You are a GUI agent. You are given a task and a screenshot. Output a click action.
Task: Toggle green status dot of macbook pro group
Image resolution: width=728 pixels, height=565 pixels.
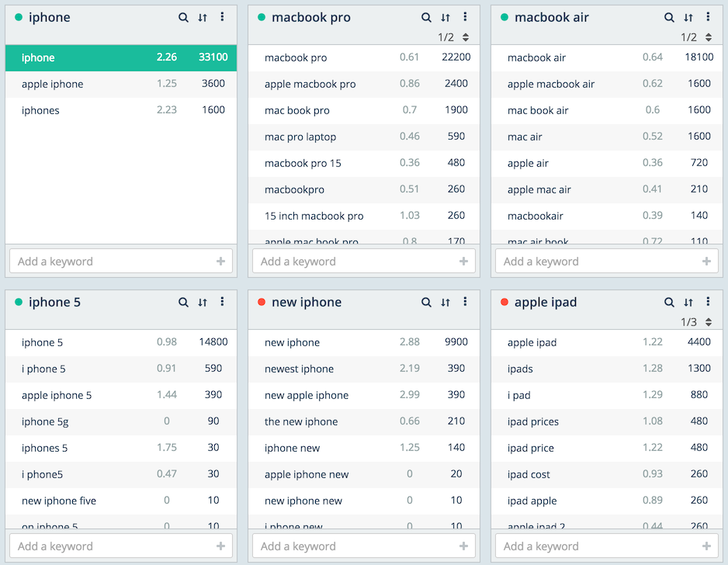pos(262,17)
